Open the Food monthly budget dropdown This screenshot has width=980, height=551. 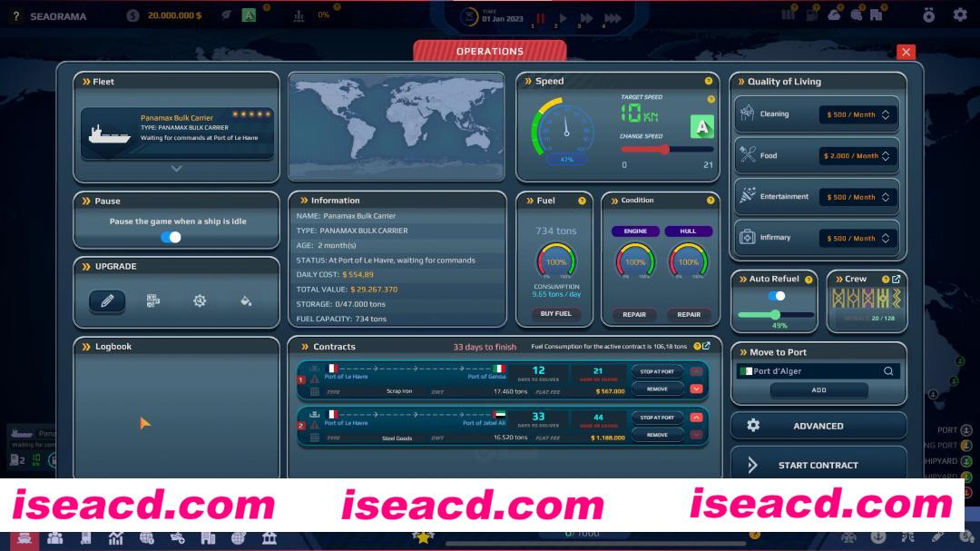click(857, 156)
